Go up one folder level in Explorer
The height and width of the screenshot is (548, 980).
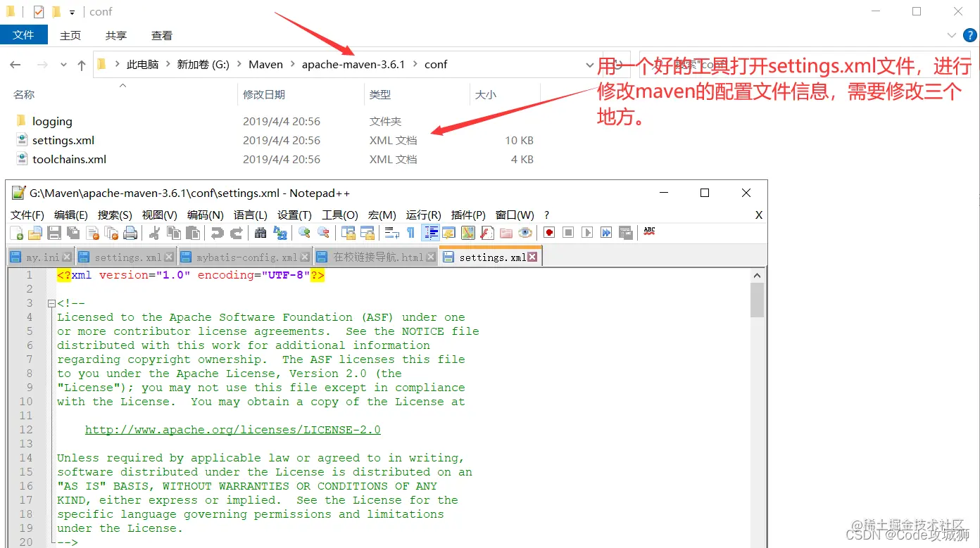82,65
